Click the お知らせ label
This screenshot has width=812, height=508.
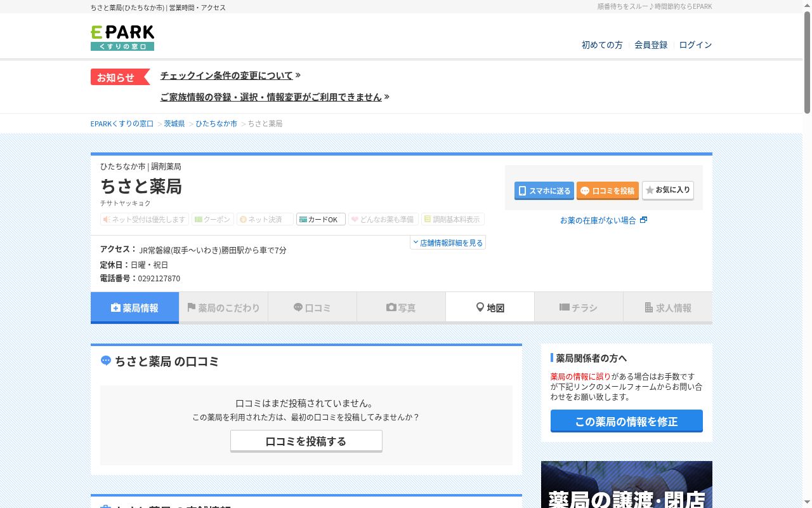[x=120, y=77]
